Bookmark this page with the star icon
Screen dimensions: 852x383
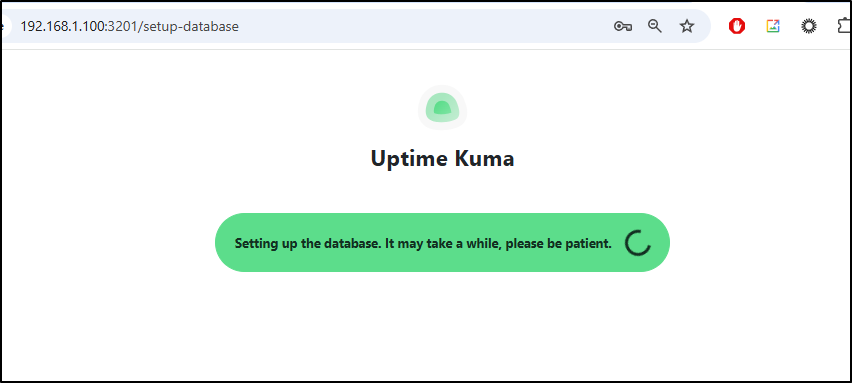tap(687, 26)
